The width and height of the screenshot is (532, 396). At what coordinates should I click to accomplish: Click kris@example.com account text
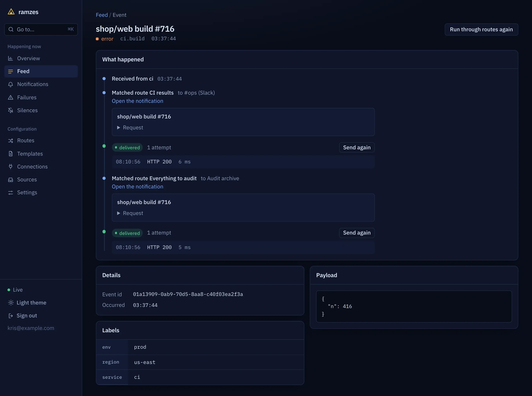[31, 328]
